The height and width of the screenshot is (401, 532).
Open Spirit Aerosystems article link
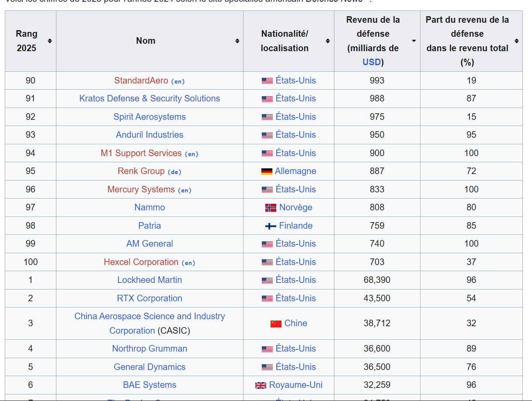pos(150,117)
